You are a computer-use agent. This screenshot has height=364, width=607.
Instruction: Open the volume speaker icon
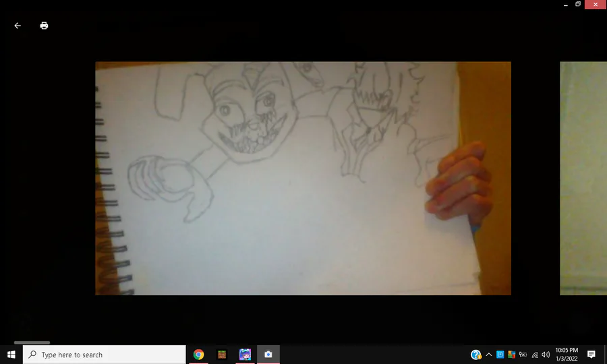[546, 355]
